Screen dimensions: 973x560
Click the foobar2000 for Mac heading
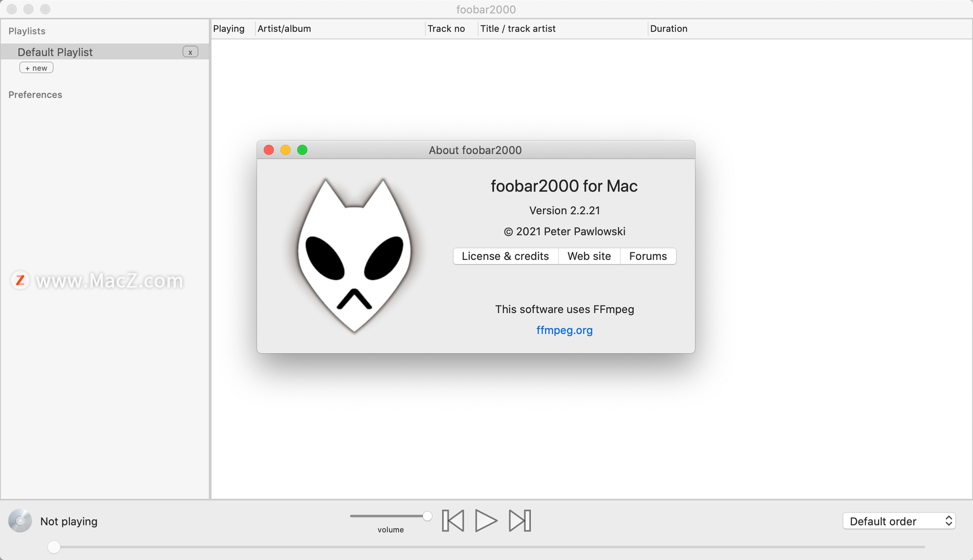pos(564,186)
